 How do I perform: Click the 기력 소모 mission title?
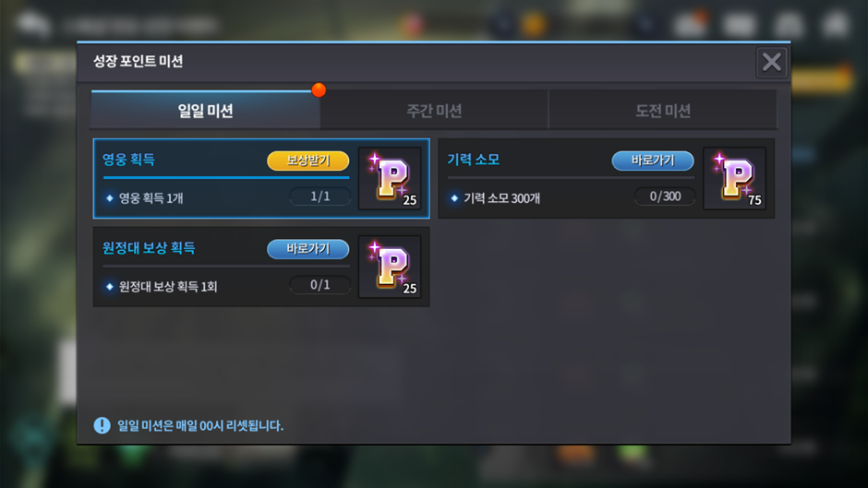[x=474, y=160]
